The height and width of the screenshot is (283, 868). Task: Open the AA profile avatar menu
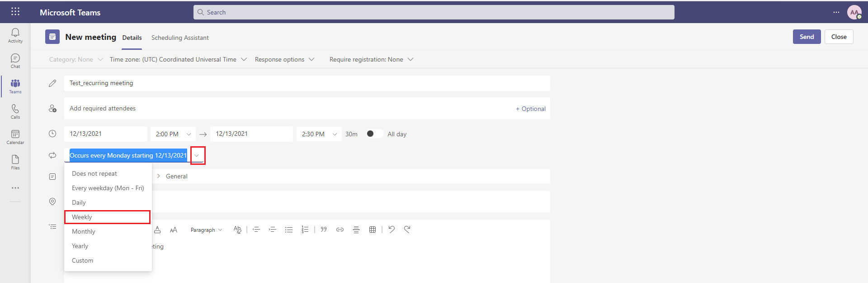(x=854, y=12)
